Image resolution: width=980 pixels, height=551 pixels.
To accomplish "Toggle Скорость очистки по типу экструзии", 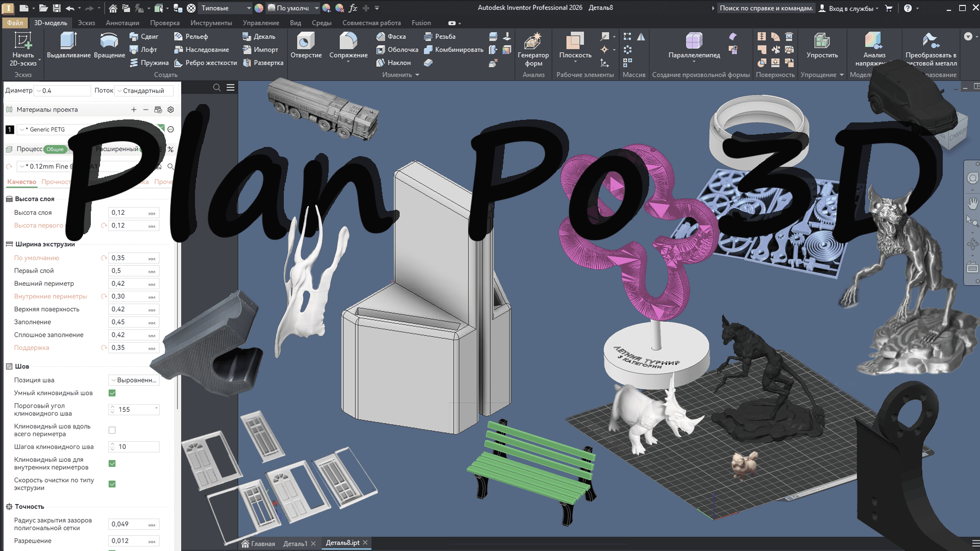I will tap(112, 484).
